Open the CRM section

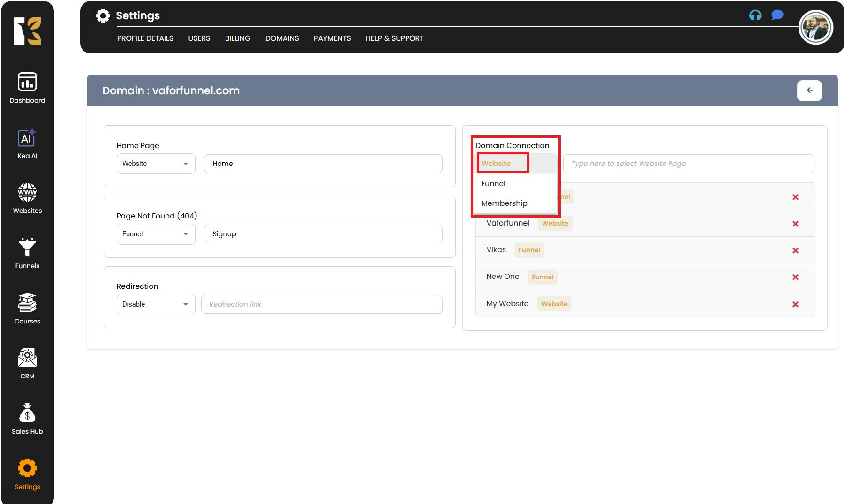pos(27,363)
